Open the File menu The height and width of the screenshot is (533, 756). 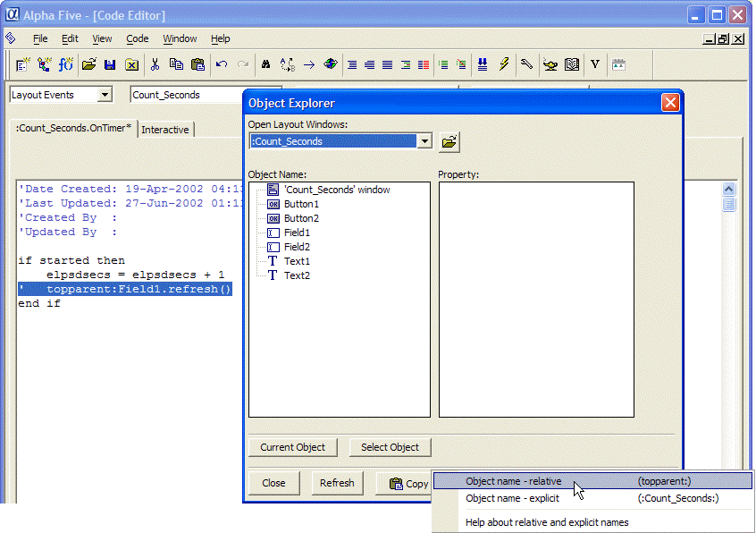[40, 38]
